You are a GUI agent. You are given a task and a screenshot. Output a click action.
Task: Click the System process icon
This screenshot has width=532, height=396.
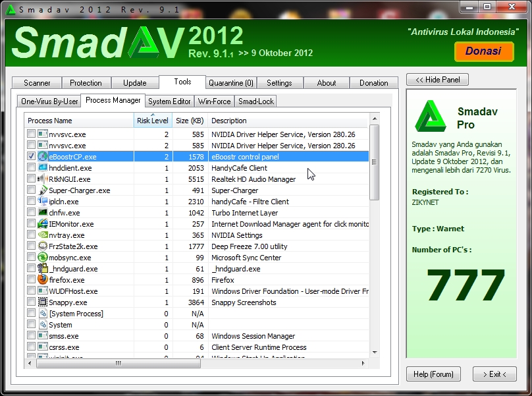(x=42, y=324)
